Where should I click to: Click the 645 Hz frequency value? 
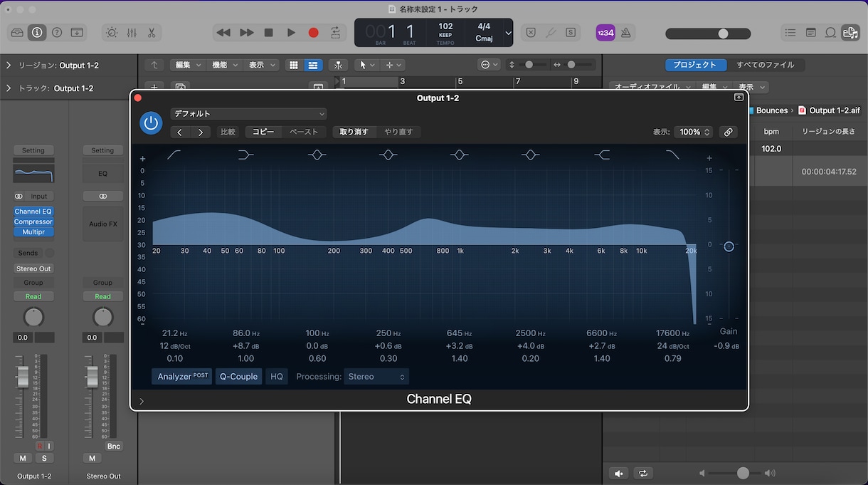point(460,333)
